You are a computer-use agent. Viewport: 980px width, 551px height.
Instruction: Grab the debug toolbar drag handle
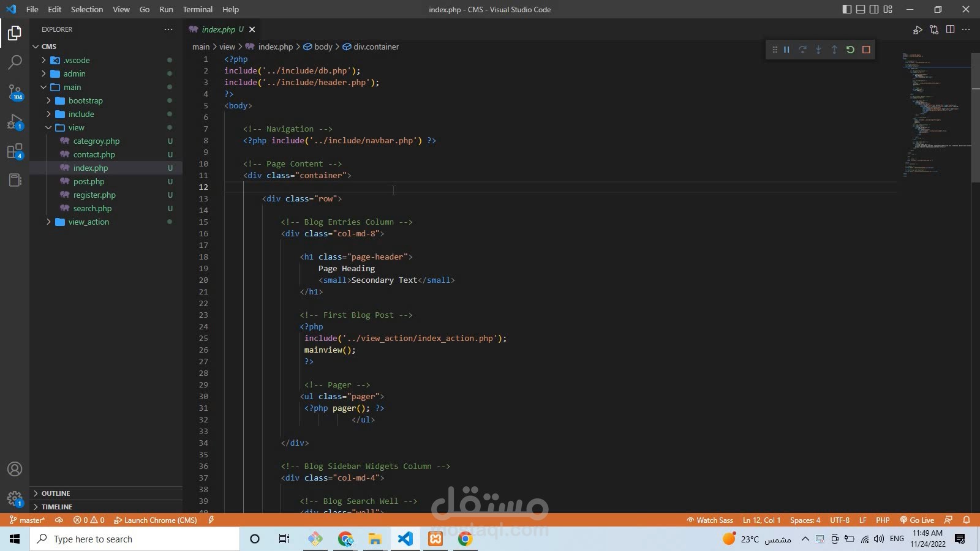click(774, 50)
